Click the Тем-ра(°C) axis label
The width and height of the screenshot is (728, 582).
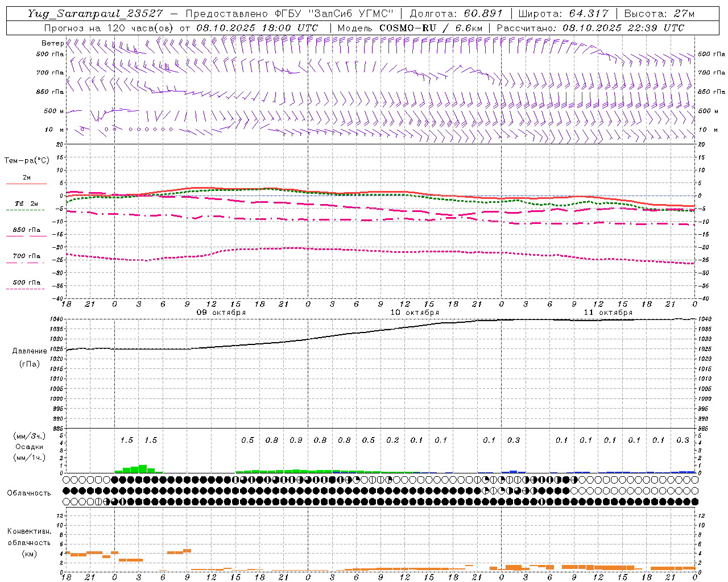tap(27, 161)
